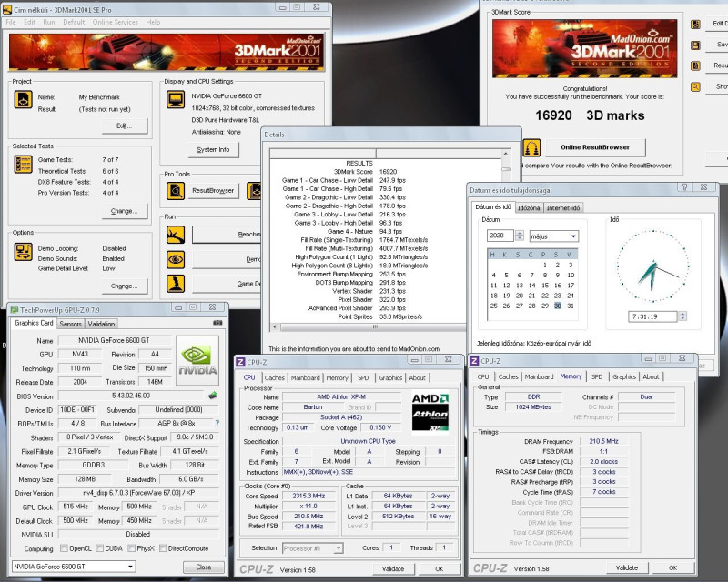Open the május month dropdown
Viewport: 728px width, 582px height.
coord(553,236)
